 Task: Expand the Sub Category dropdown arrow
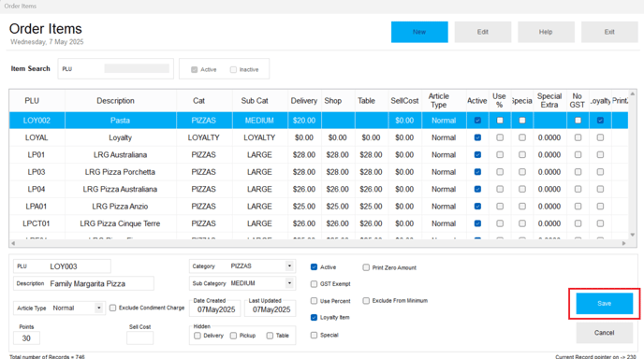289,283
